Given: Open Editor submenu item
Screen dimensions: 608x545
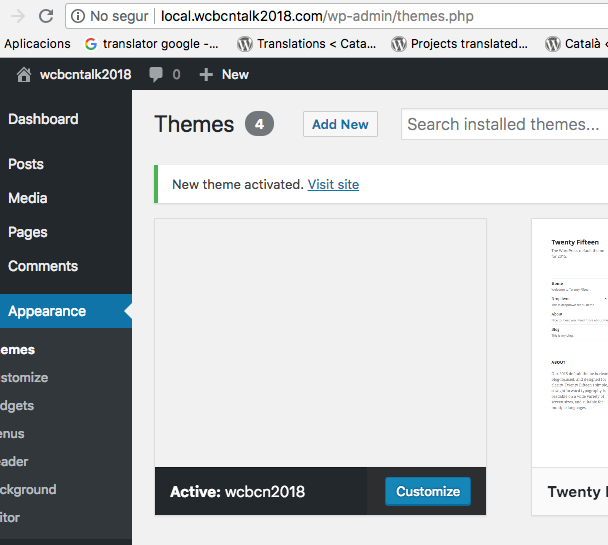Looking at the screenshot, I should click(x=10, y=517).
